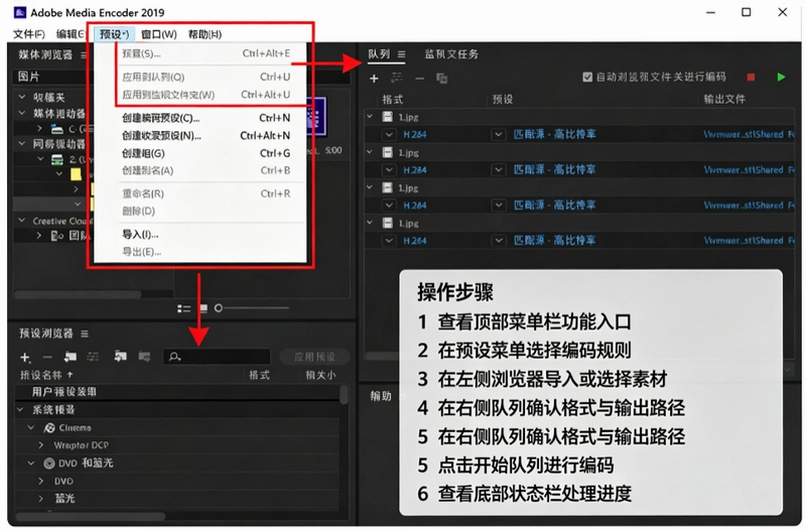Expand the DVD preset subgroup

coord(41,481)
